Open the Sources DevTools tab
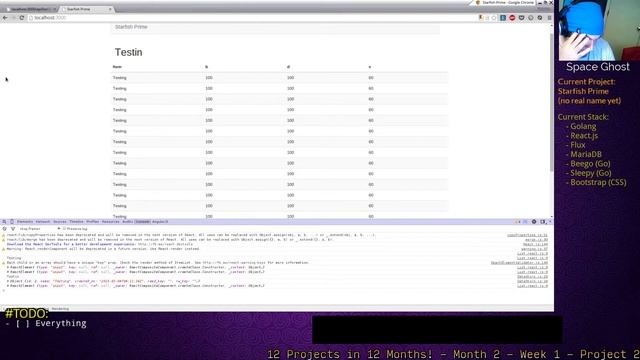640x360 pixels. click(x=60, y=222)
